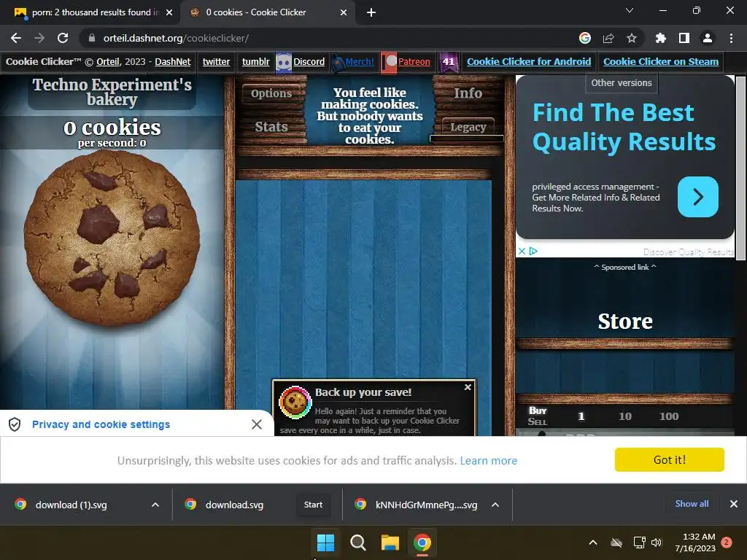Screen dimensions: 747x560
Task: Open the download (1).svg file
Action: [x=71, y=505]
